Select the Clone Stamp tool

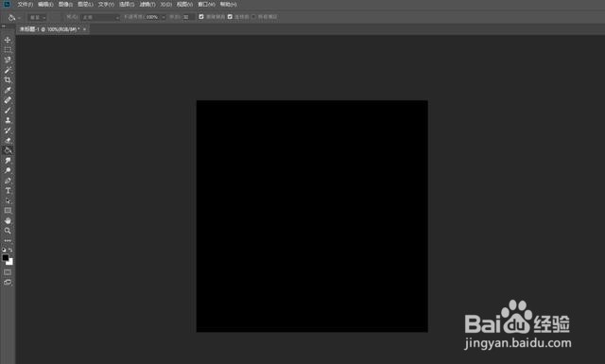pos(8,120)
